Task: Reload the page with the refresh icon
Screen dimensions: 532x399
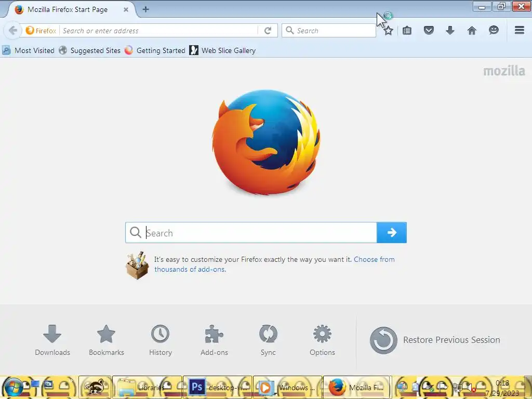Action: click(x=268, y=31)
